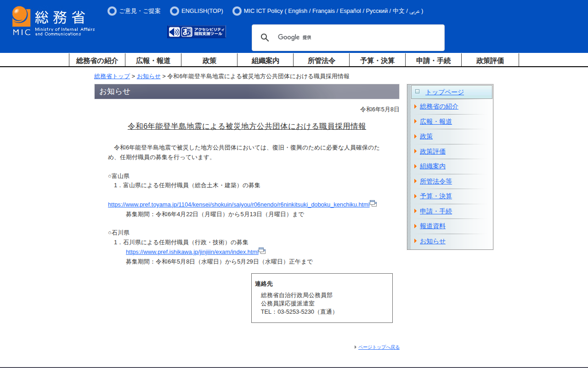Screen dimensions: 588x368
Task: Click 総務省トップ breadcrumb link
Action: (x=112, y=76)
